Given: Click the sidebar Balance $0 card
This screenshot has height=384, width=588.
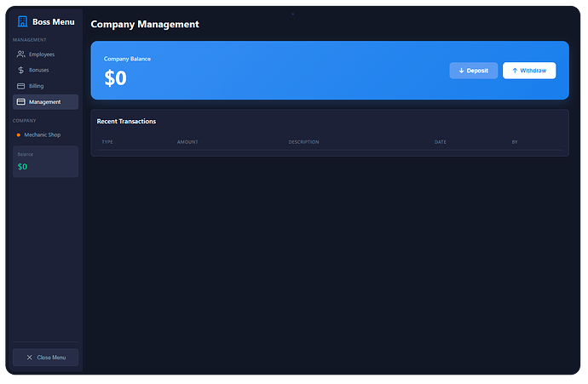Looking at the screenshot, I should point(45,162).
